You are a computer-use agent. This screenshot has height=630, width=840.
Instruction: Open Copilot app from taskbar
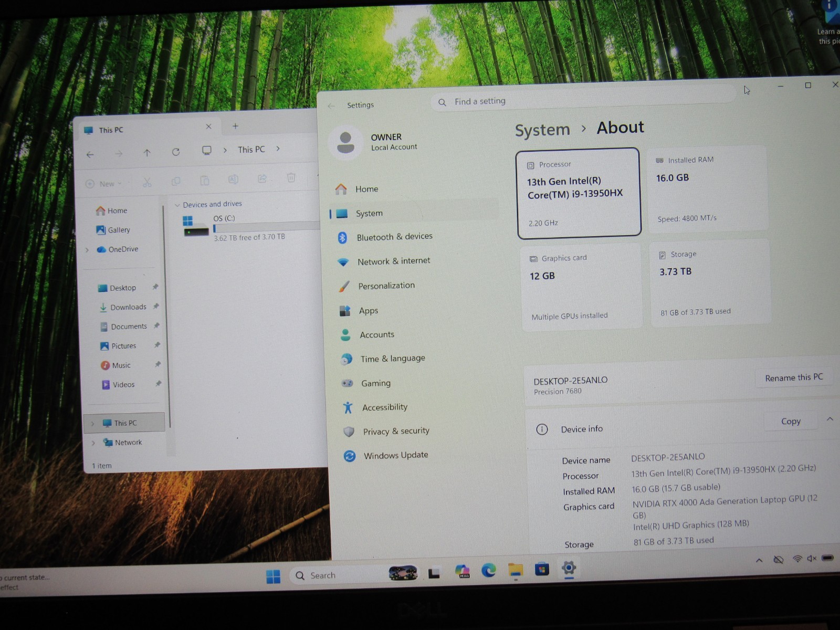(x=462, y=571)
